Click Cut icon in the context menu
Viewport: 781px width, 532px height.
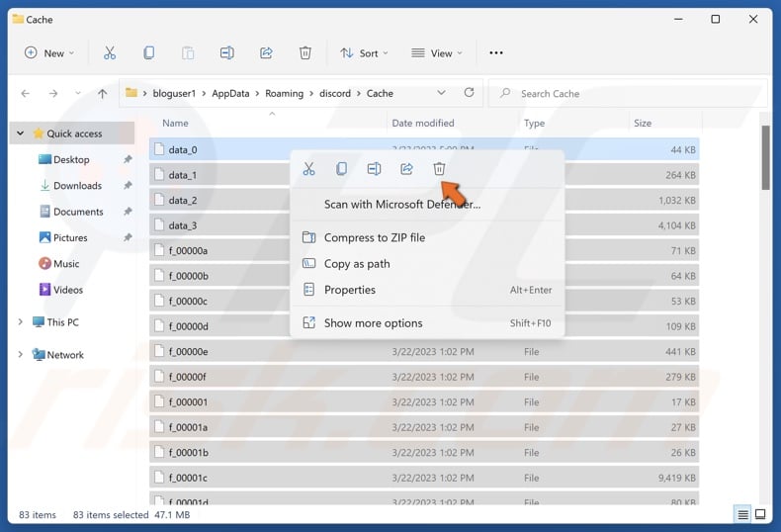pos(308,169)
